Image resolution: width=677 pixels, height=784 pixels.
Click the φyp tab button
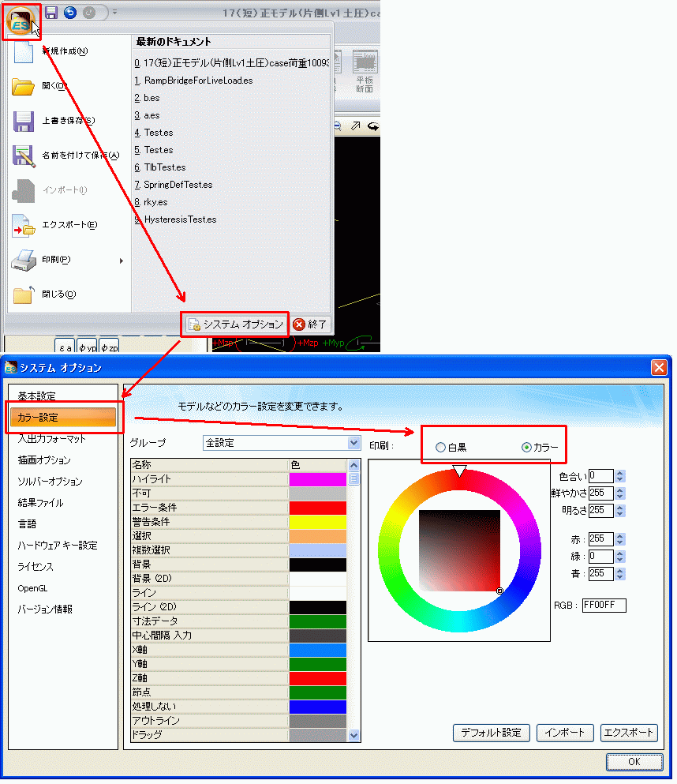pyautogui.click(x=88, y=347)
